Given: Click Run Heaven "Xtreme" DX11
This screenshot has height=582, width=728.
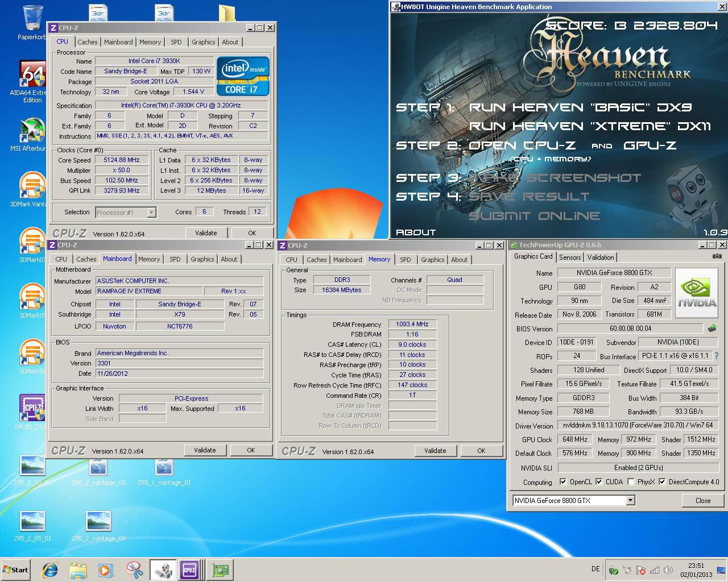Looking at the screenshot, I should (590, 126).
